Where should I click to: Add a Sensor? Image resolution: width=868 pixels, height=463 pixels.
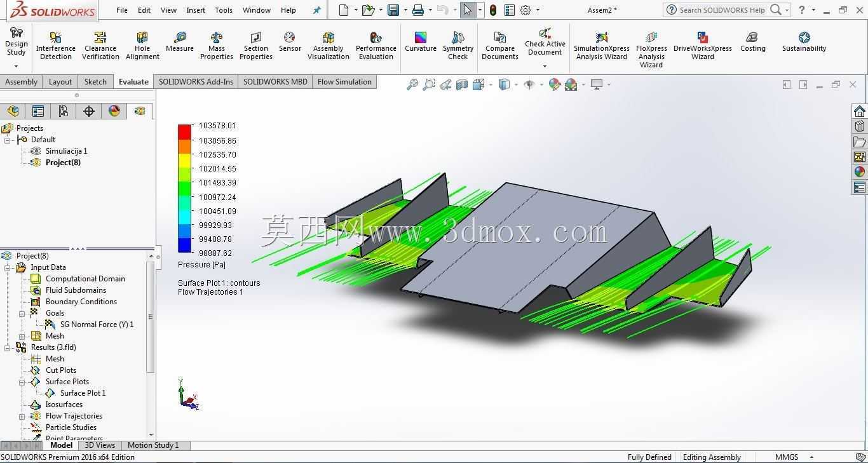pyautogui.click(x=290, y=42)
